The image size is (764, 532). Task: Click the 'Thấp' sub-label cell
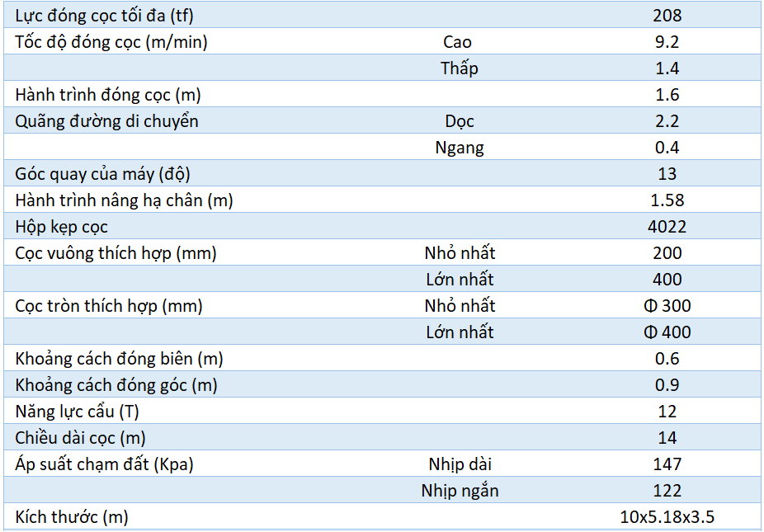pos(459,68)
